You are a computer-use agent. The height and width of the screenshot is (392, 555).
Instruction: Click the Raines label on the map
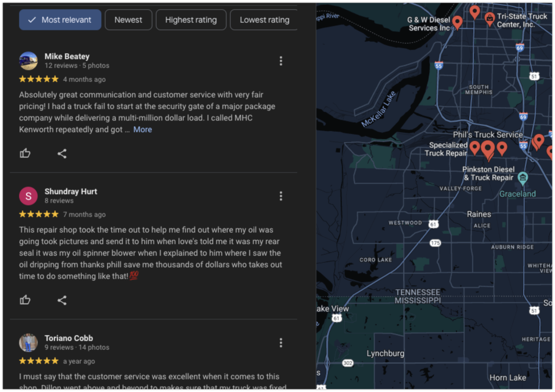(x=479, y=214)
